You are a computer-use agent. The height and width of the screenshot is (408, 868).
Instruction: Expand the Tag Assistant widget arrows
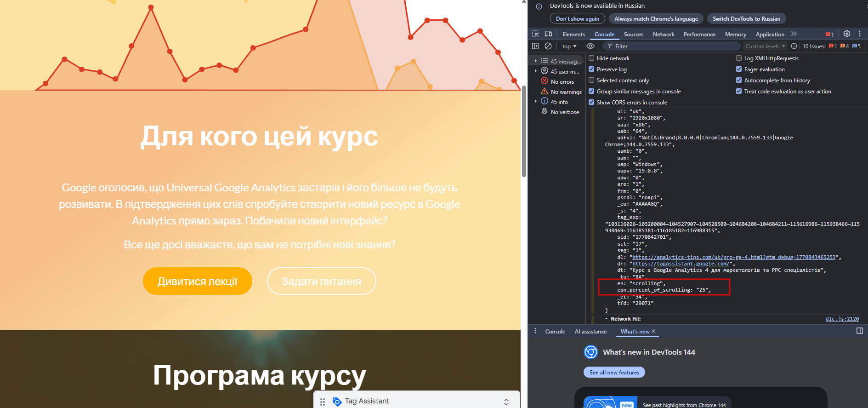(506, 402)
